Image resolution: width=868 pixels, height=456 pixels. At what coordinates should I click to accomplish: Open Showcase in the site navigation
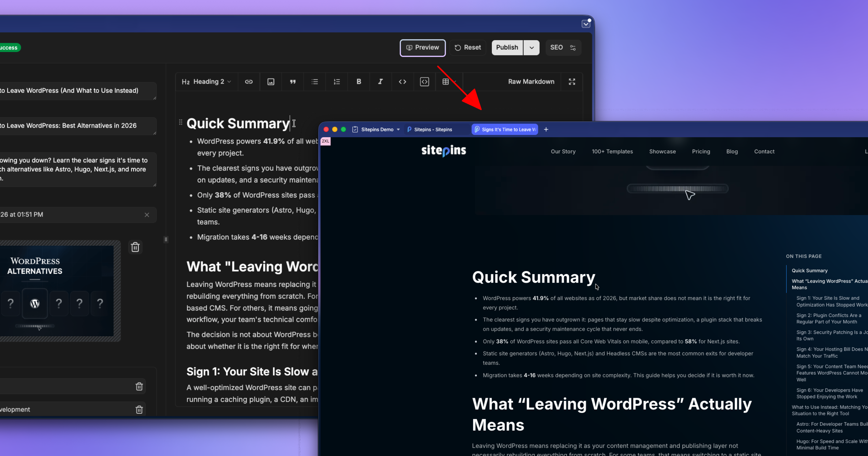click(x=662, y=151)
